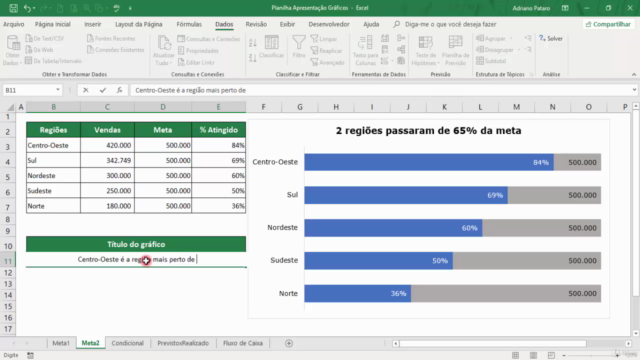Open the Fluxo de Caixa sheet
The width and height of the screenshot is (640, 360).
pyautogui.click(x=243, y=343)
